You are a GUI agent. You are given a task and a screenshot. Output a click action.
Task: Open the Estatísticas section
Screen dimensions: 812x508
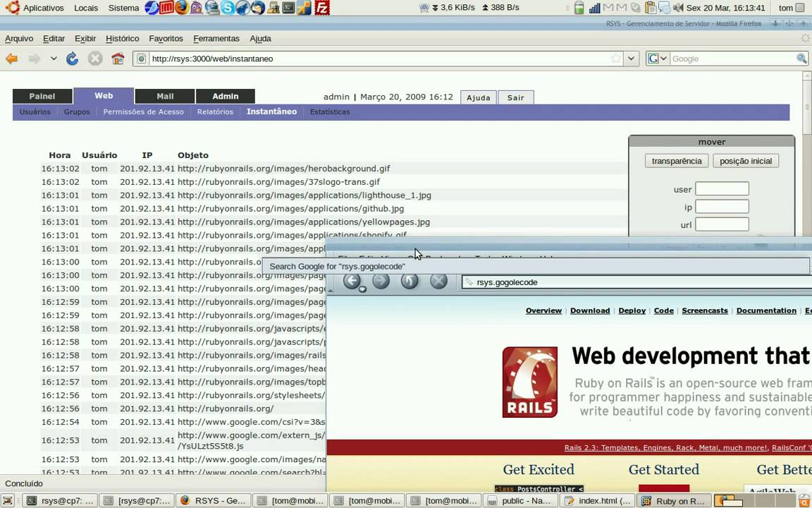330,112
